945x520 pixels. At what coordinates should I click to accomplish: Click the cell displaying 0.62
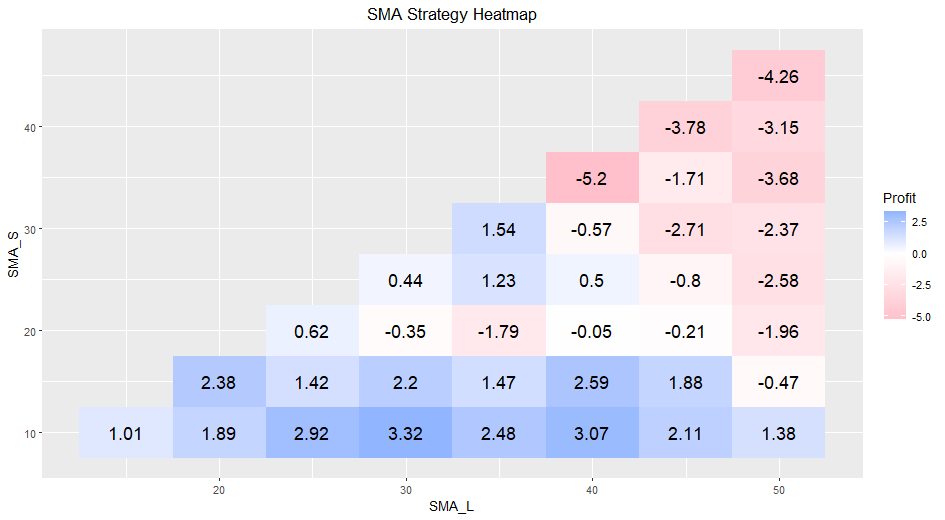pos(312,331)
